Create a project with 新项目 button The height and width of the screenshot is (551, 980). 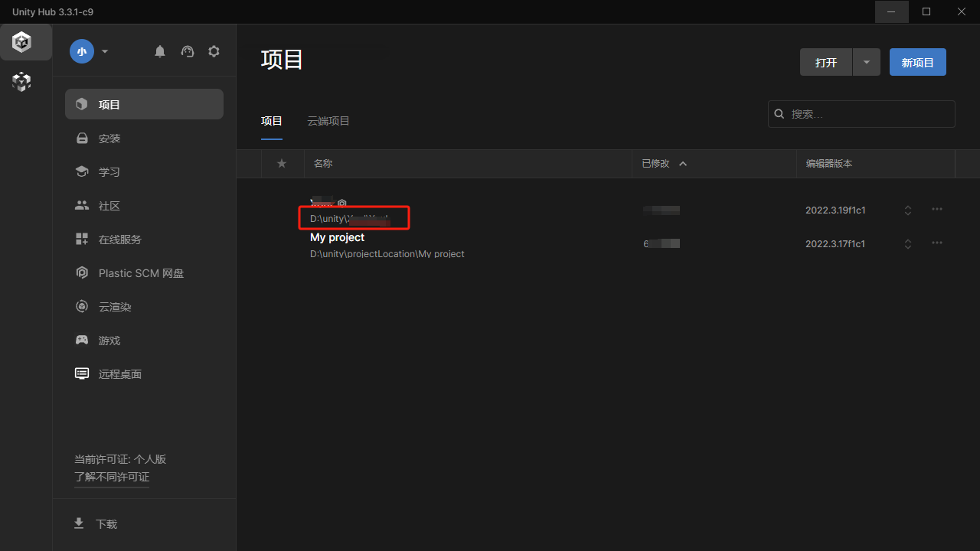pyautogui.click(x=918, y=63)
